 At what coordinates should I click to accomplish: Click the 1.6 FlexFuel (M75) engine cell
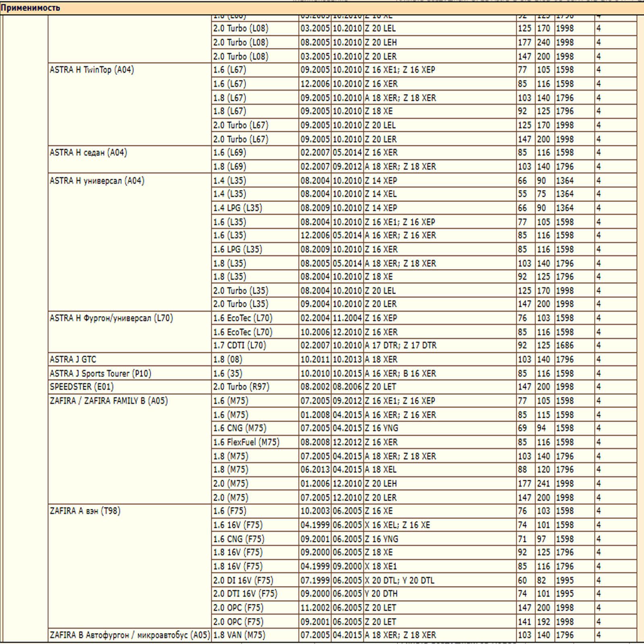[246, 442]
